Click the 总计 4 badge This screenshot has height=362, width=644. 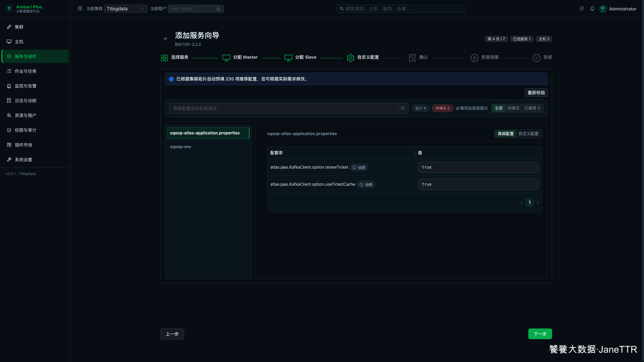(420, 108)
